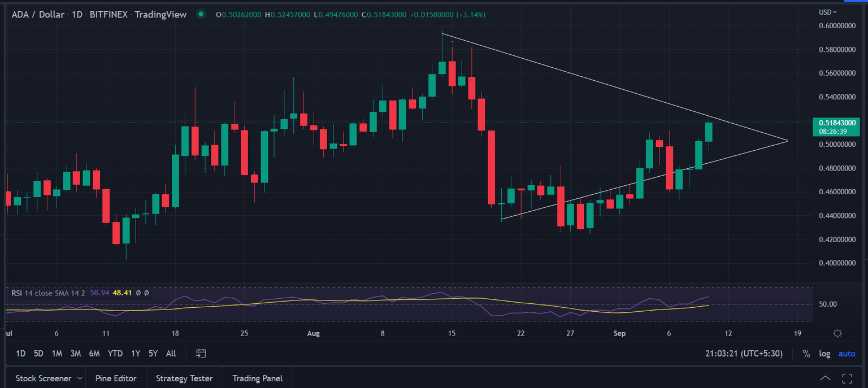The width and height of the screenshot is (868, 388).
Task: Toggle percentage mode on the price axis
Action: click(806, 354)
